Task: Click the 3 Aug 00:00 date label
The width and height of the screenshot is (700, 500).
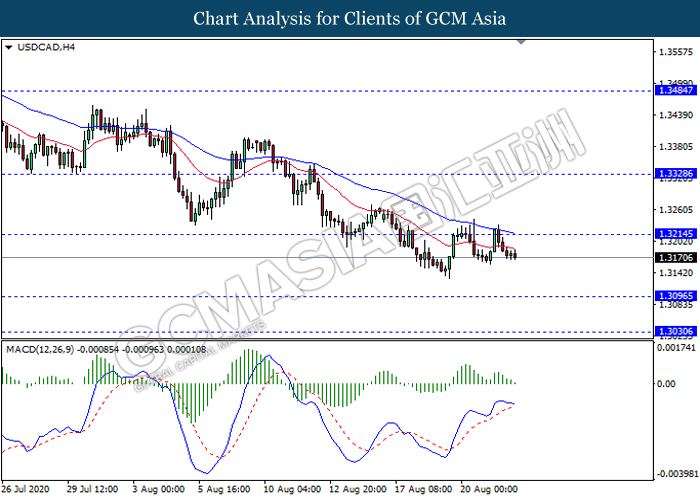Action: 158,489
